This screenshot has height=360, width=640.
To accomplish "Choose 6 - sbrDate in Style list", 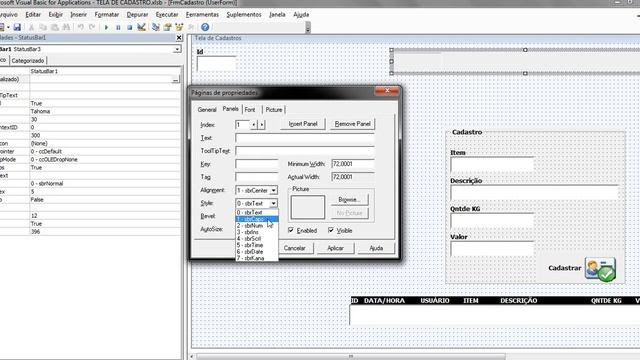I will click(257, 252).
